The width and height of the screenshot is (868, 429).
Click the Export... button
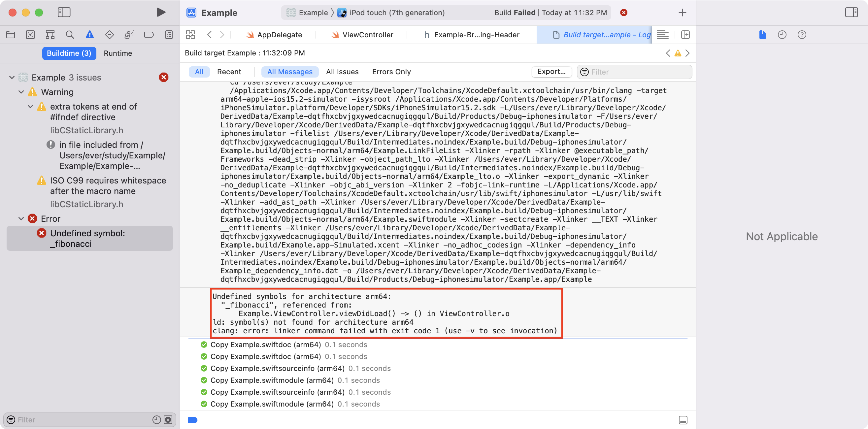pyautogui.click(x=551, y=71)
